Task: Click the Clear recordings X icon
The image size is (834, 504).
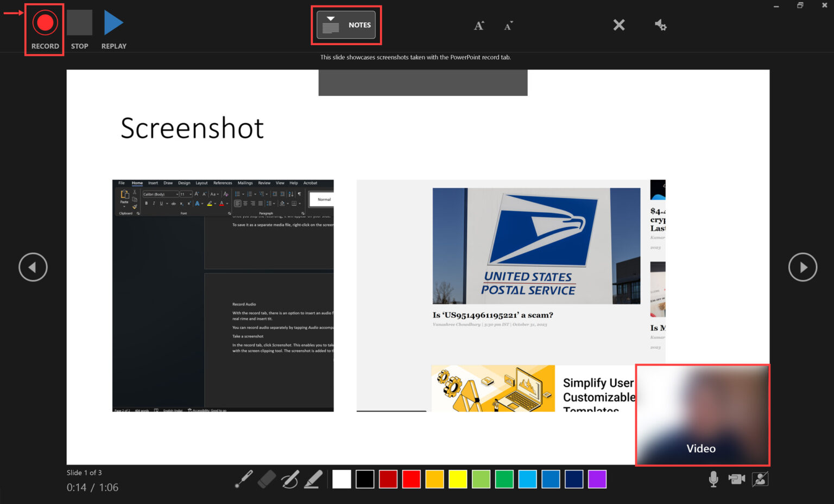Action: [x=619, y=25]
